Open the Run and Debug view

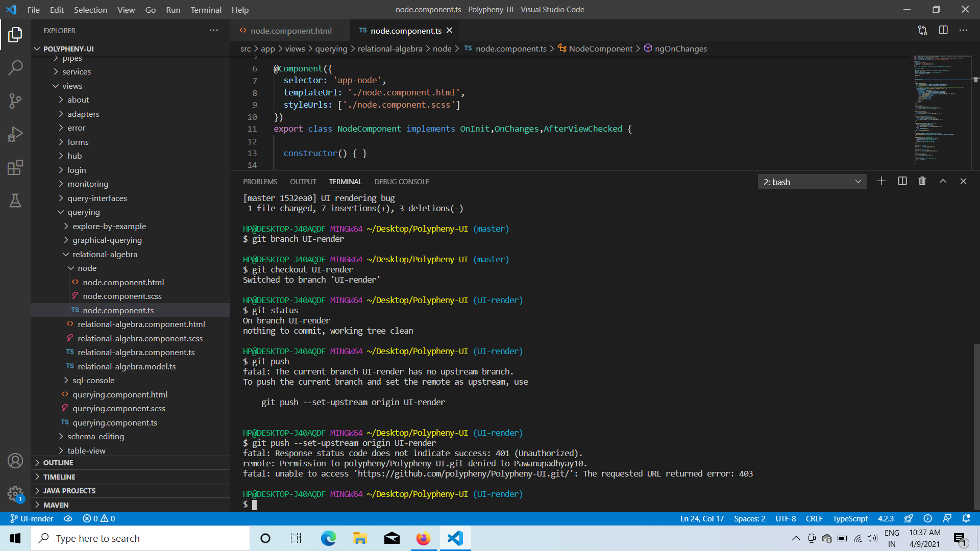tap(15, 134)
